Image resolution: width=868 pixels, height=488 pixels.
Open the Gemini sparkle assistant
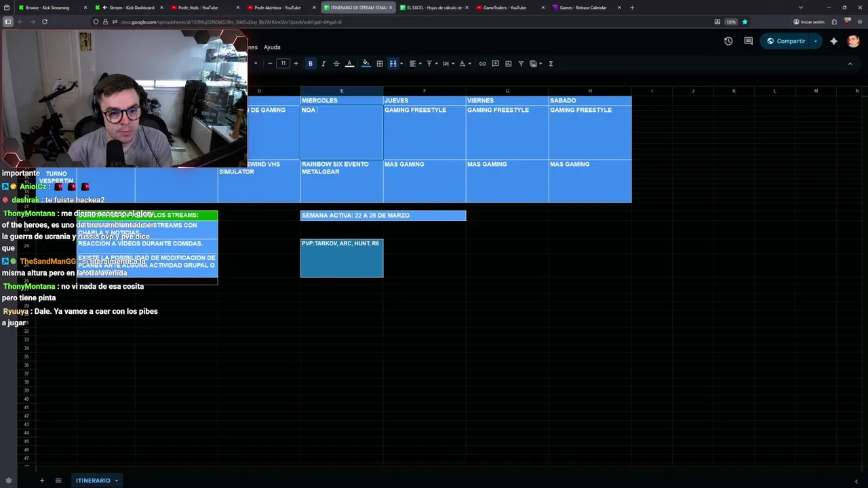click(834, 41)
